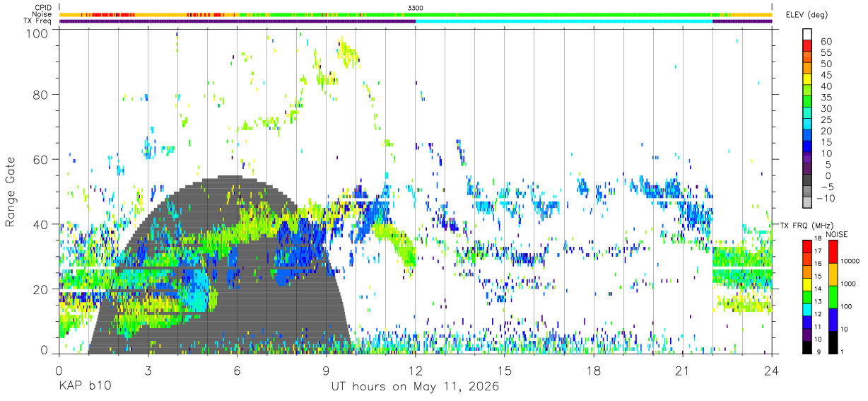Click the 1 label on NOISE scale

pyautogui.click(x=843, y=351)
